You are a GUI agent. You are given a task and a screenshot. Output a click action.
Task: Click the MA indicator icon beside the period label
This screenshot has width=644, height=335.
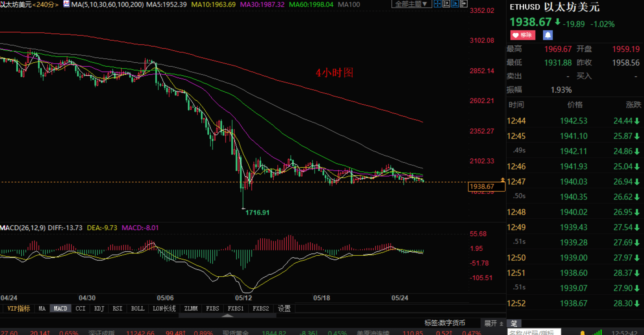[x=66, y=4]
